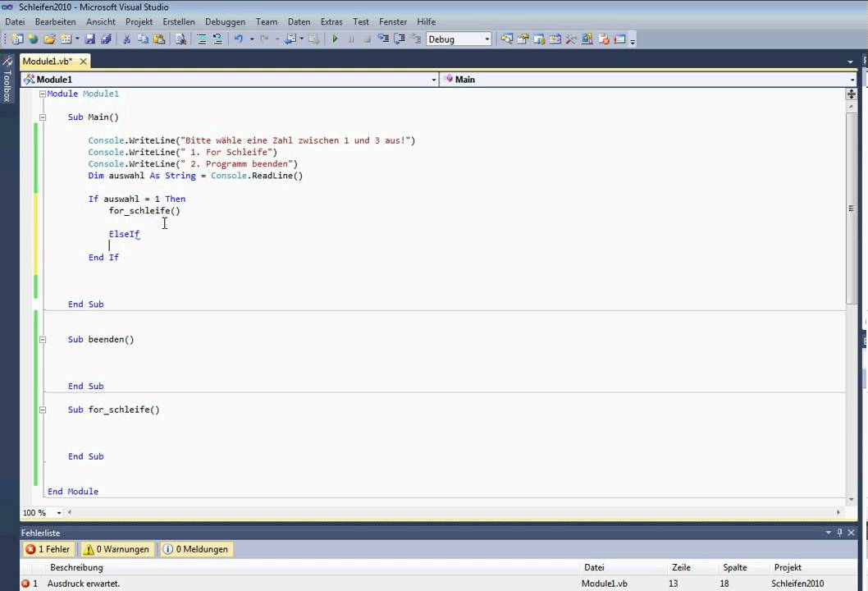Toggle the 1 Fehler filter button

tap(48, 549)
